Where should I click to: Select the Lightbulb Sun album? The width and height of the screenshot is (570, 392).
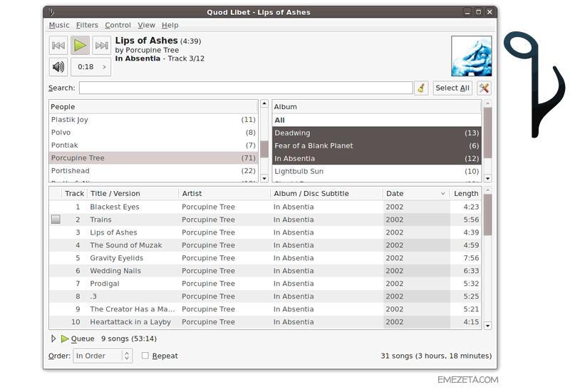pyautogui.click(x=377, y=171)
